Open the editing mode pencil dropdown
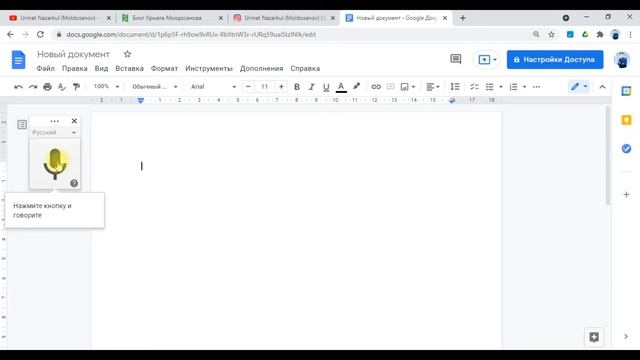Viewport: 640px width, 360px height. [579, 87]
